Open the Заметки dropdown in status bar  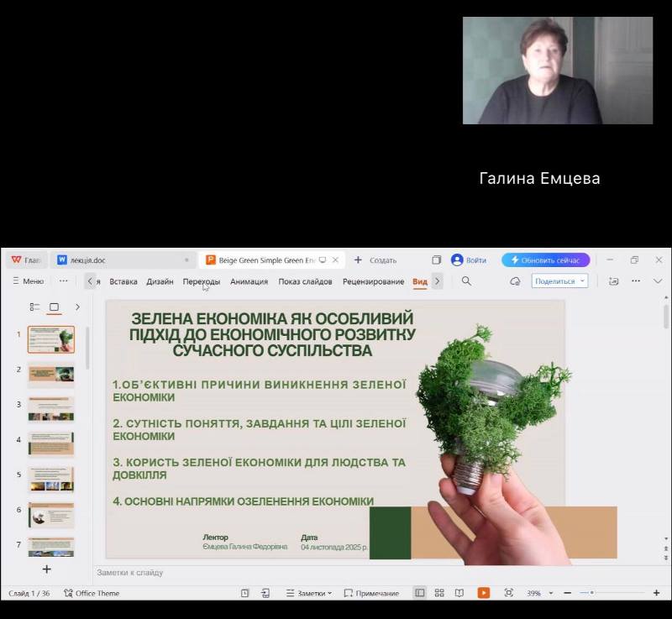pyautogui.click(x=309, y=593)
